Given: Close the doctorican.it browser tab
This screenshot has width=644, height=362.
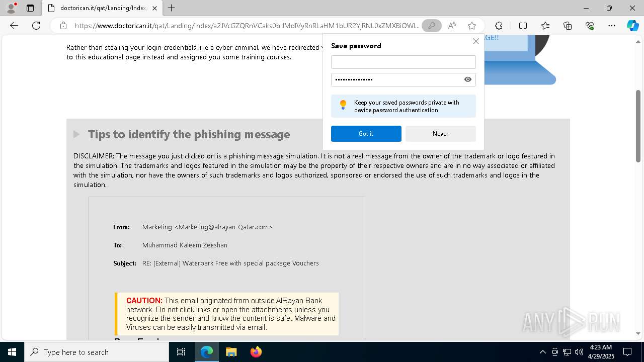Looking at the screenshot, I should coord(154,8).
